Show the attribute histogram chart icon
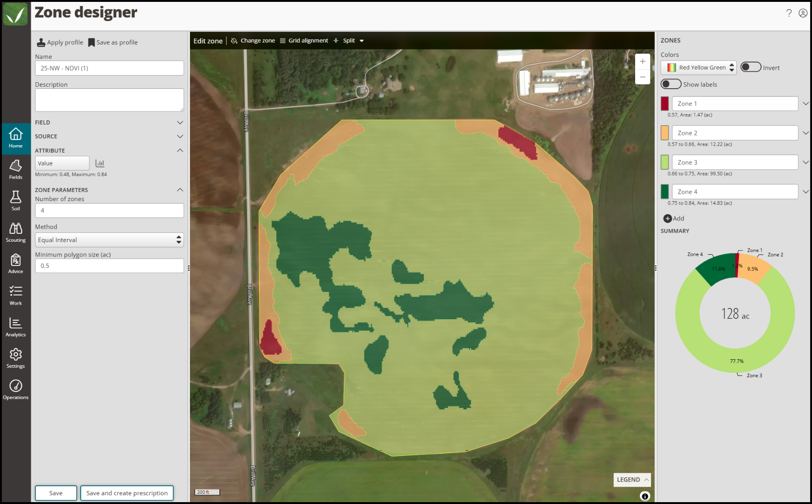Image resolution: width=812 pixels, height=504 pixels. click(100, 163)
